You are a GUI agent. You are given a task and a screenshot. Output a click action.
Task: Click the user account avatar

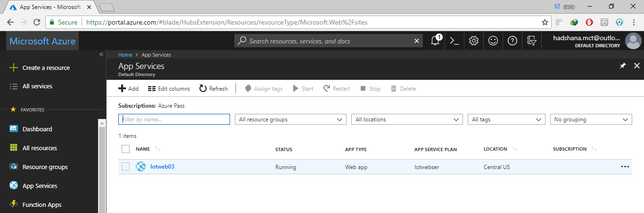(633, 41)
